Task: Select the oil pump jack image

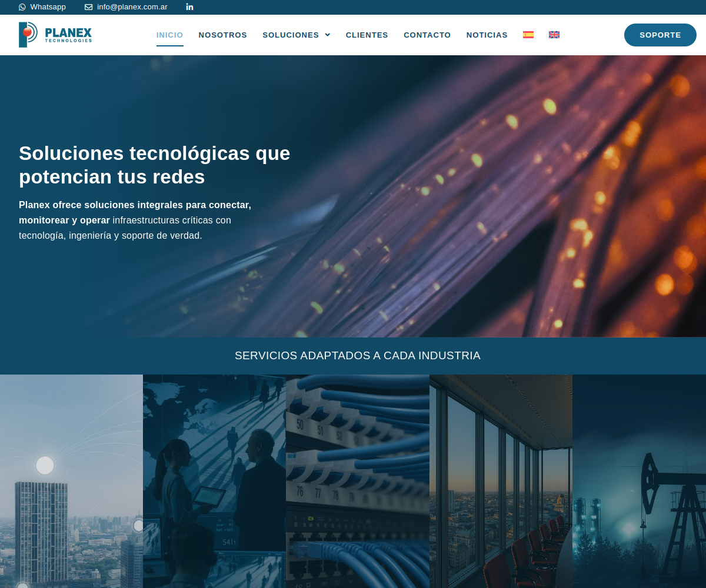Action: click(639, 481)
